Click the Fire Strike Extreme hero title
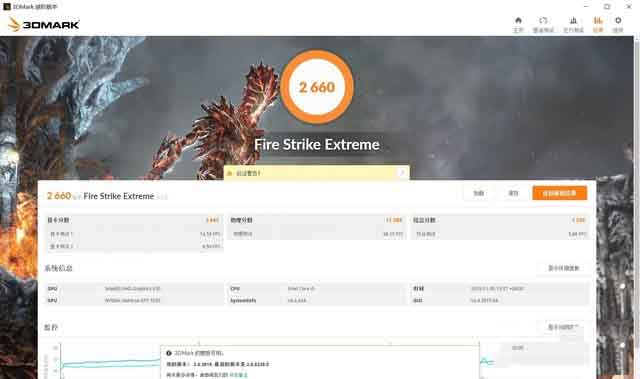 [317, 144]
